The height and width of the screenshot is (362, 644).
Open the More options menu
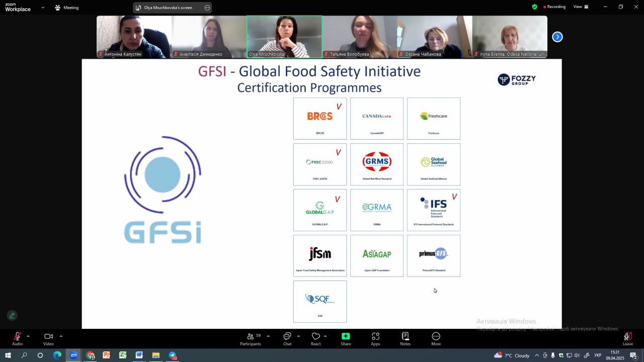coord(436,339)
